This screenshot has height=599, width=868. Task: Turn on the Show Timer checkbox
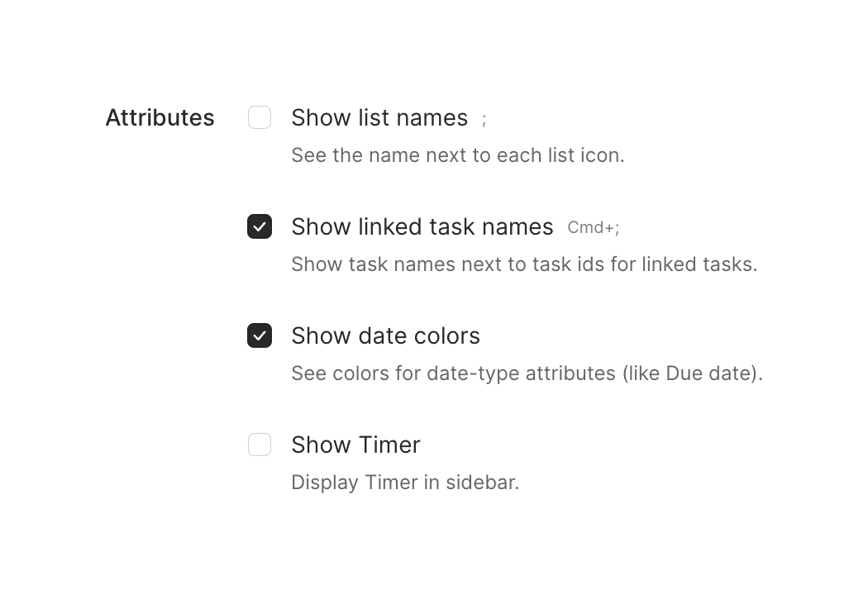[260, 444]
